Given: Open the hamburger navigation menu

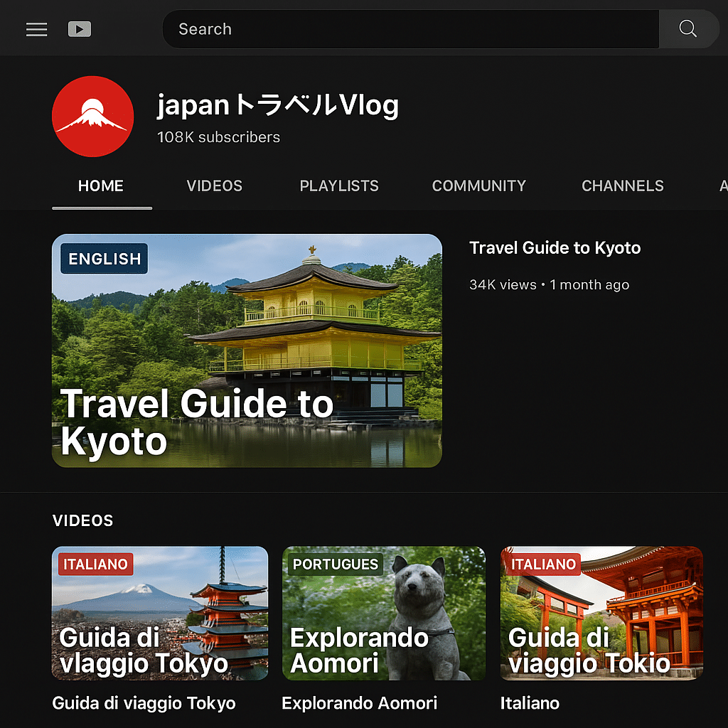Looking at the screenshot, I should click(x=36, y=29).
